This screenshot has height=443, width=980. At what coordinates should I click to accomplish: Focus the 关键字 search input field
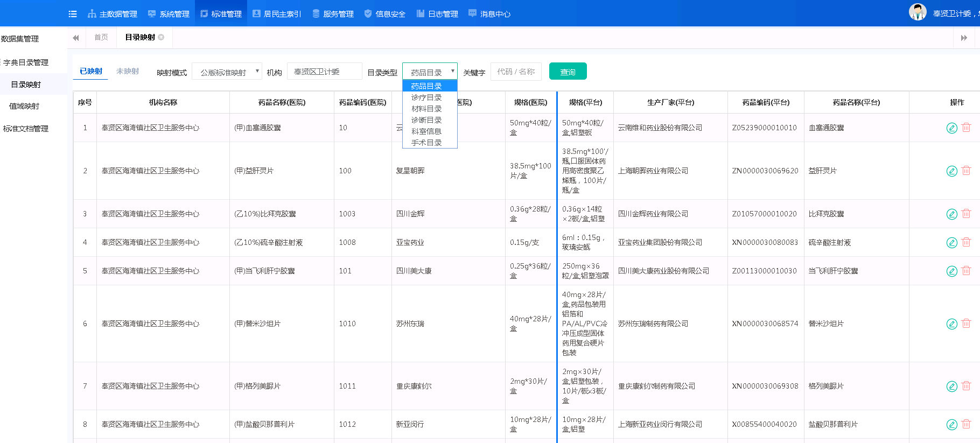pos(515,72)
